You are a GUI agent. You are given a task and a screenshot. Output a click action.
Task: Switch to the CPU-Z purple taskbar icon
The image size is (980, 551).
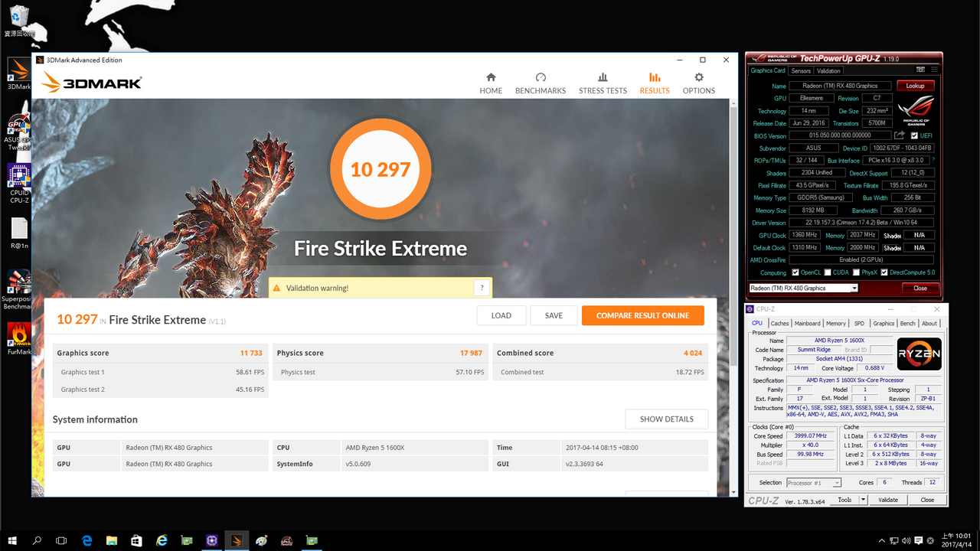pos(211,540)
